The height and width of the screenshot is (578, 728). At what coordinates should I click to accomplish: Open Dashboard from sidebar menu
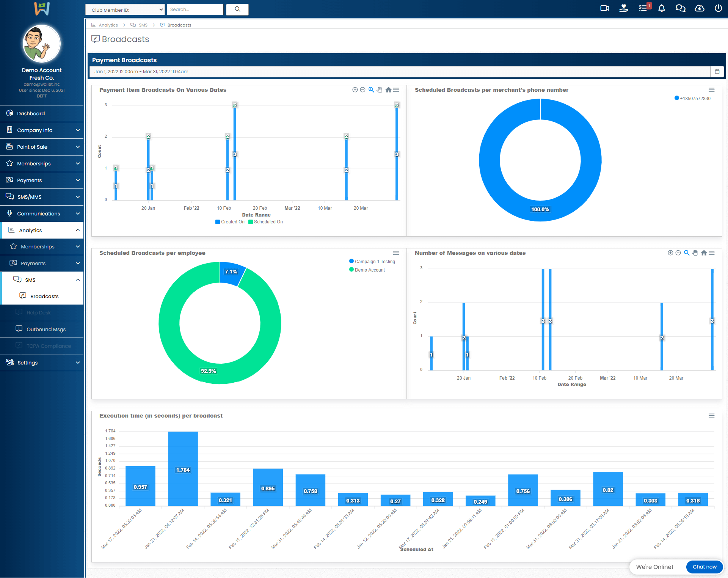[31, 113]
